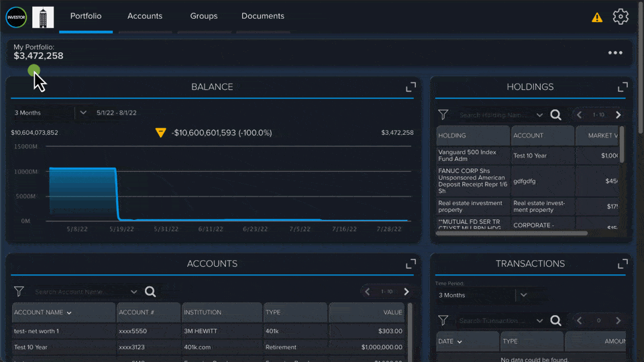Go to next Transactions page
The height and width of the screenshot is (362, 644).
tap(618, 320)
